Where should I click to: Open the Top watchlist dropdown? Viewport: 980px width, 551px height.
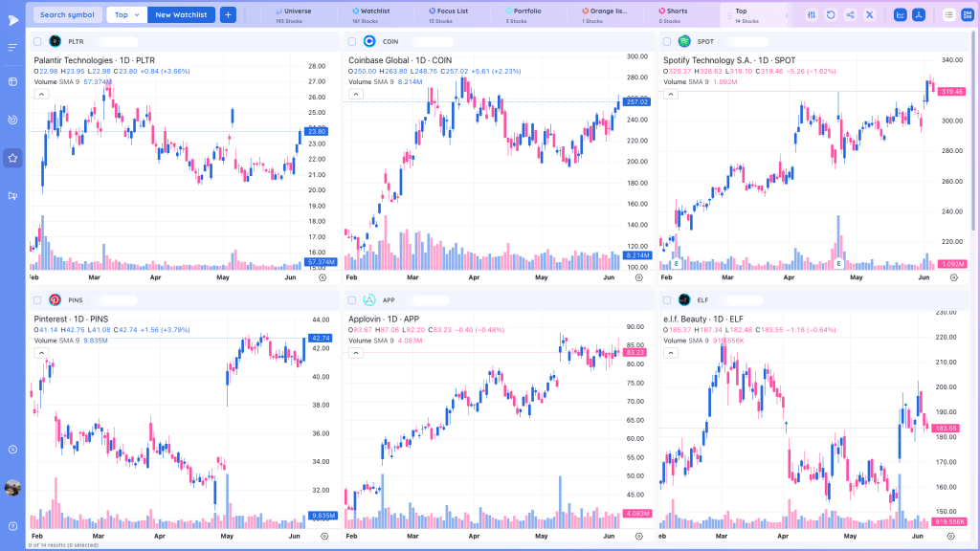pos(127,15)
